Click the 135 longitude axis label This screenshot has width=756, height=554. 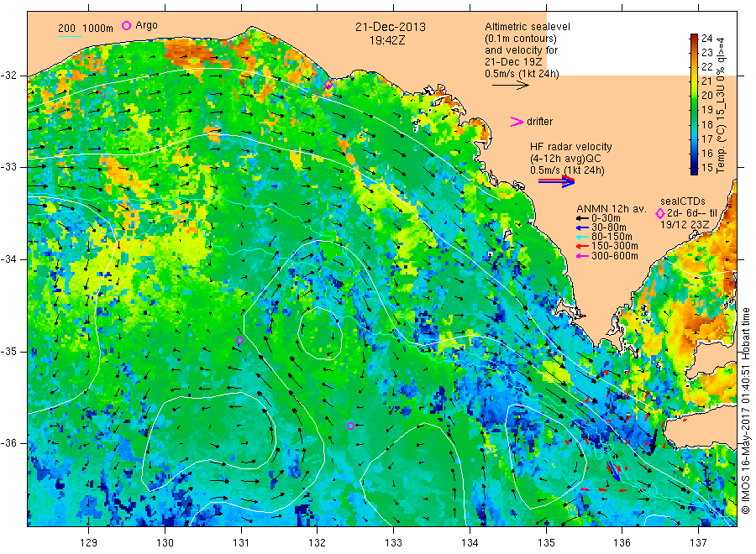click(x=546, y=543)
